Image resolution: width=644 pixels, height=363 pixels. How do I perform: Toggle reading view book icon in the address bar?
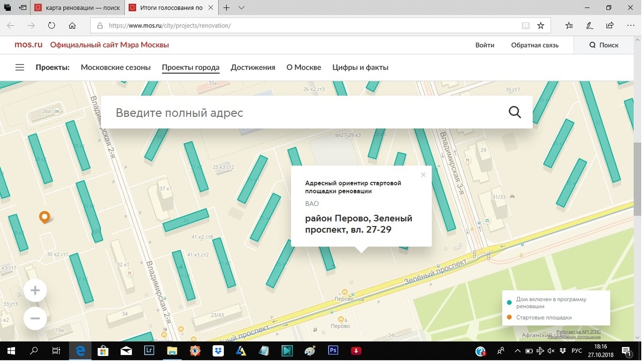525,25
